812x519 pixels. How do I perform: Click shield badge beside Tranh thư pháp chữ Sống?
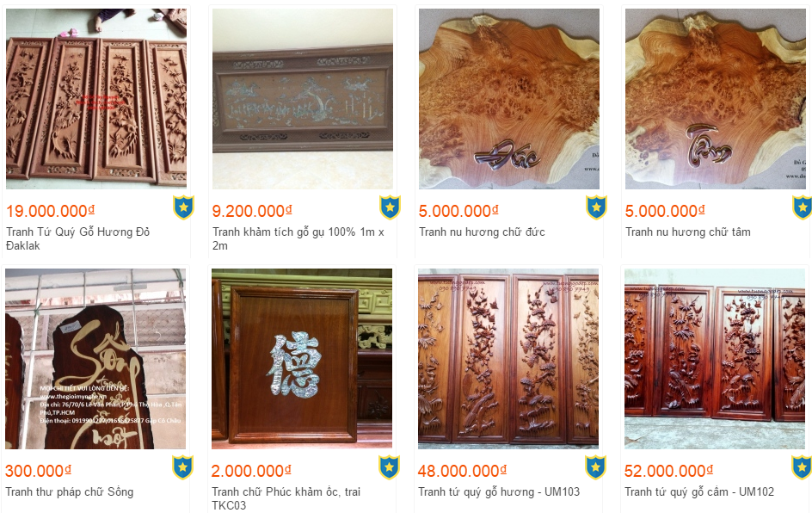tap(182, 467)
